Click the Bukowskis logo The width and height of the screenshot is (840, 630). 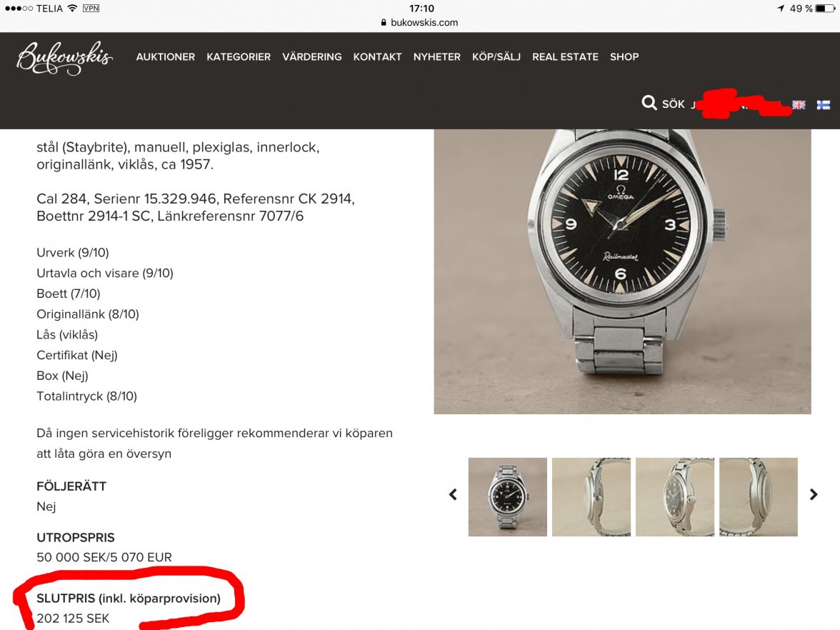click(x=65, y=58)
